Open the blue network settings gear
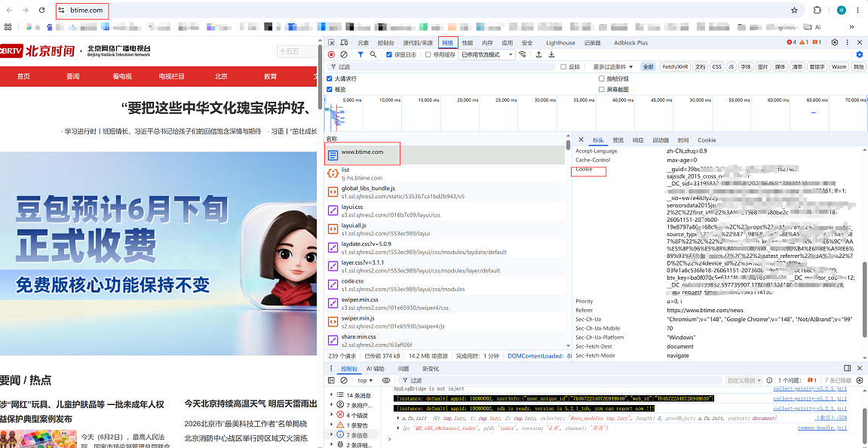 [859, 54]
